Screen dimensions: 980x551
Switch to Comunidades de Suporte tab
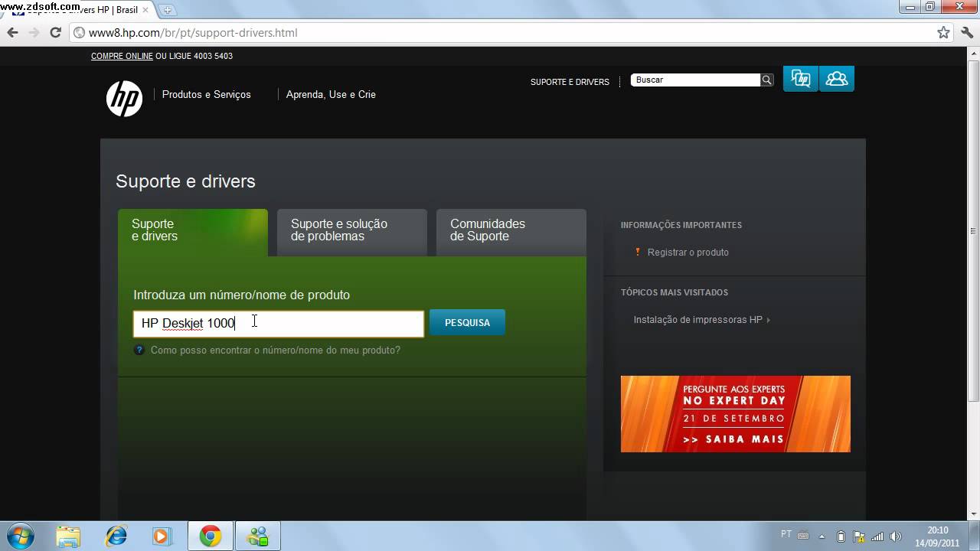pos(511,232)
